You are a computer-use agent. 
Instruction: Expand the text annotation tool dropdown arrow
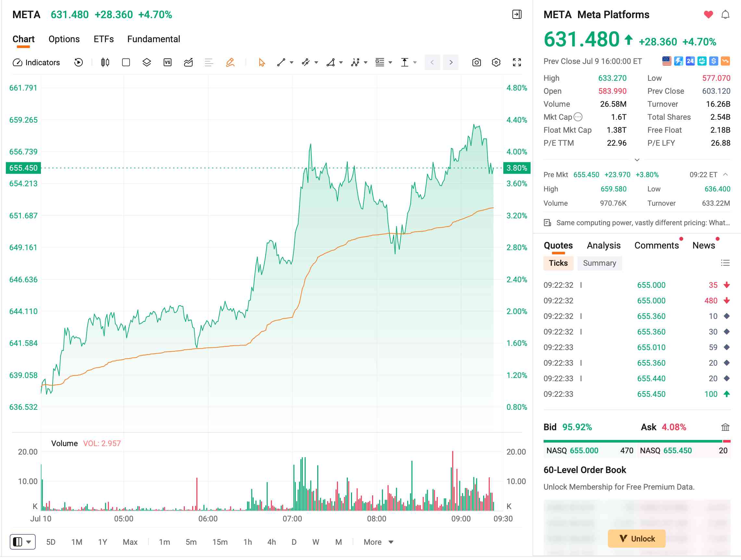pyautogui.click(x=390, y=63)
